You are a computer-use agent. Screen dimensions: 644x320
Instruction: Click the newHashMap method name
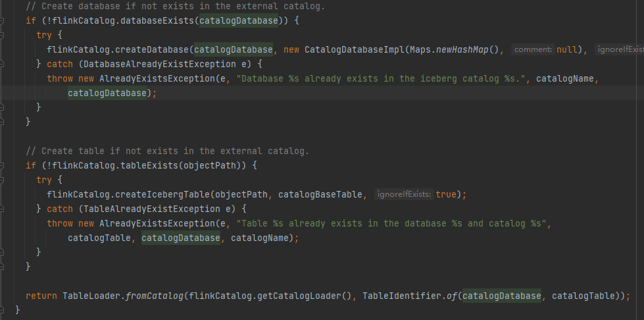462,50
